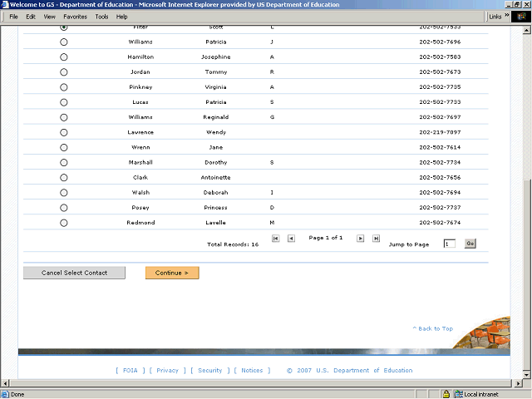The width and height of the screenshot is (532, 399).
Task: Open the Favorites menu
Action: click(x=76, y=17)
